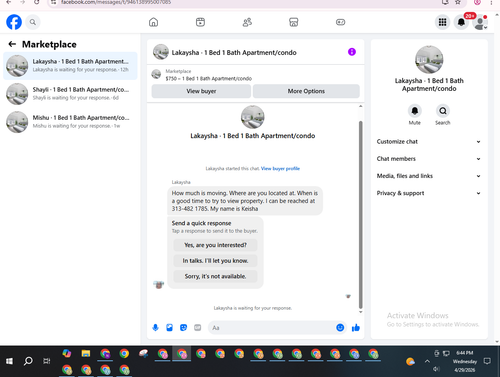Open the Facebook search magnifier
This screenshot has width=500, height=377.
(x=32, y=22)
